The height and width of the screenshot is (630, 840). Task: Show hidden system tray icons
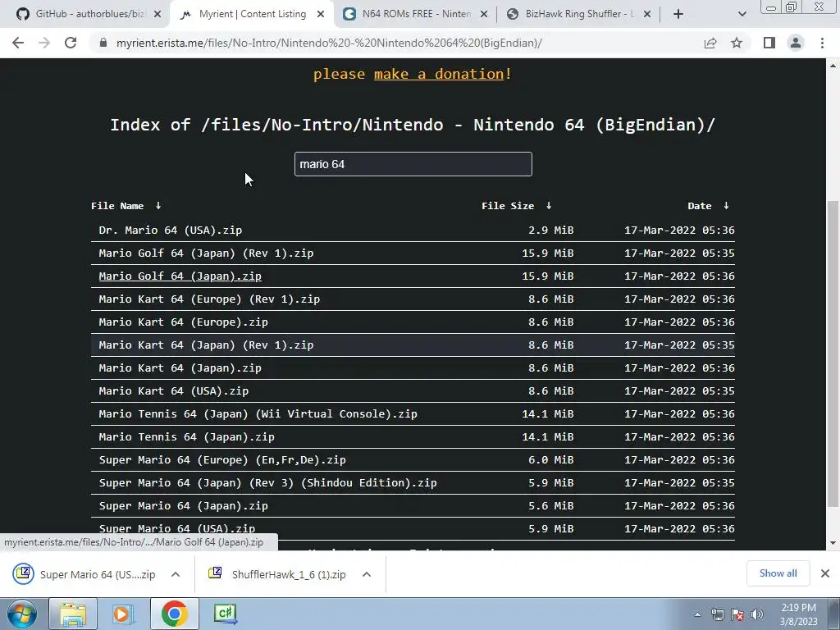click(697, 615)
